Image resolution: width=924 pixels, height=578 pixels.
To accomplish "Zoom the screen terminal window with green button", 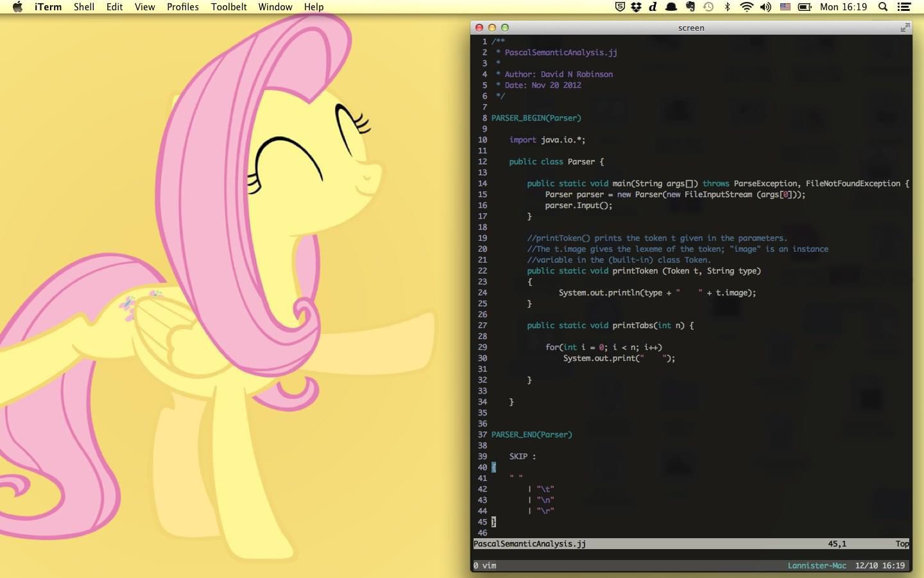I will [x=505, y=28].
